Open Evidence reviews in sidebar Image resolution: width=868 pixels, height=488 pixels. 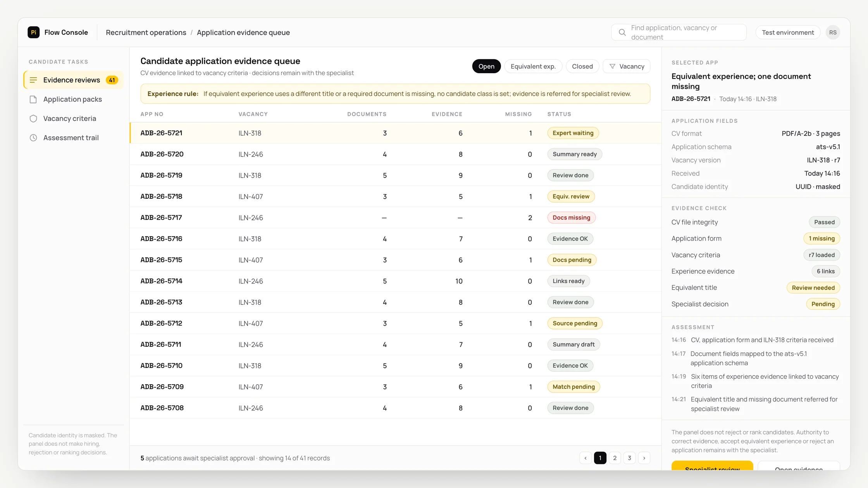pyautogui.click(x=74, y=80)
